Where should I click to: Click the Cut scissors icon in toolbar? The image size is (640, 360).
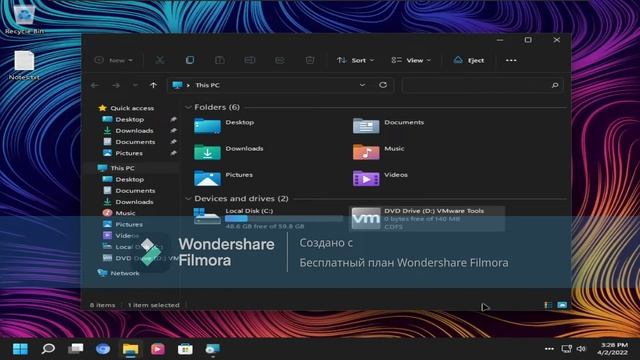click(160, 60)
